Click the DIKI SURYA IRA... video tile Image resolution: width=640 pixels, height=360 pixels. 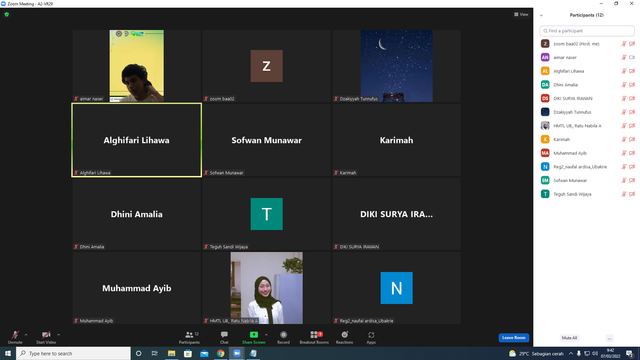point(396,214)
